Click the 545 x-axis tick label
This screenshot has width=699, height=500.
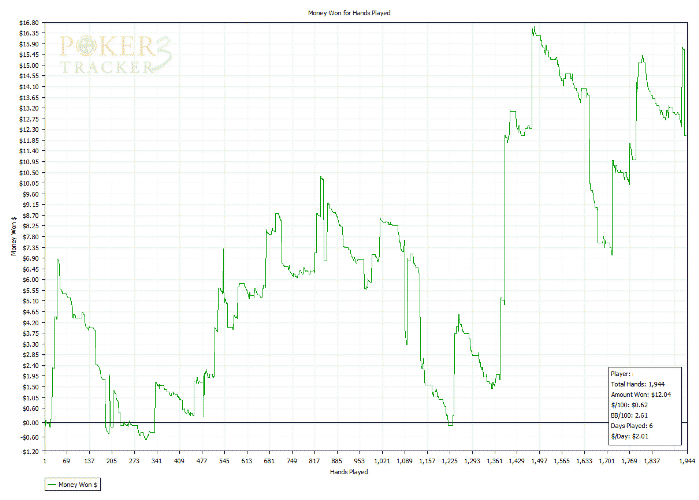point(224,461)
